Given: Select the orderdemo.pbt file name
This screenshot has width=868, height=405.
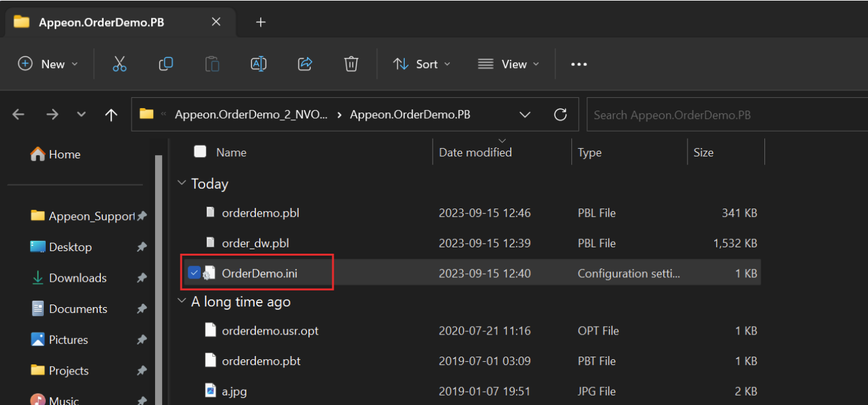Looking at the screenshot, I should coord(261,361).
